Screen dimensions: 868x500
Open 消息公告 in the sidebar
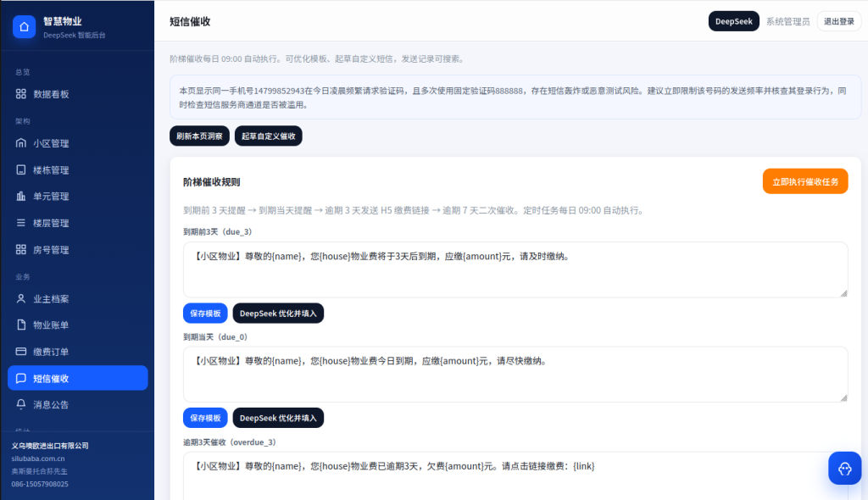pyautogui.click(x=77, y=405)
